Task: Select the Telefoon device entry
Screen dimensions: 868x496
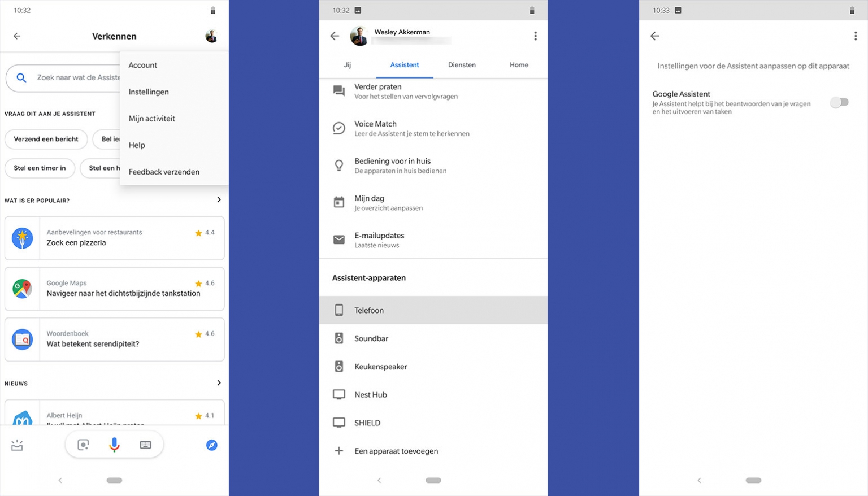Action: (368, 310)
